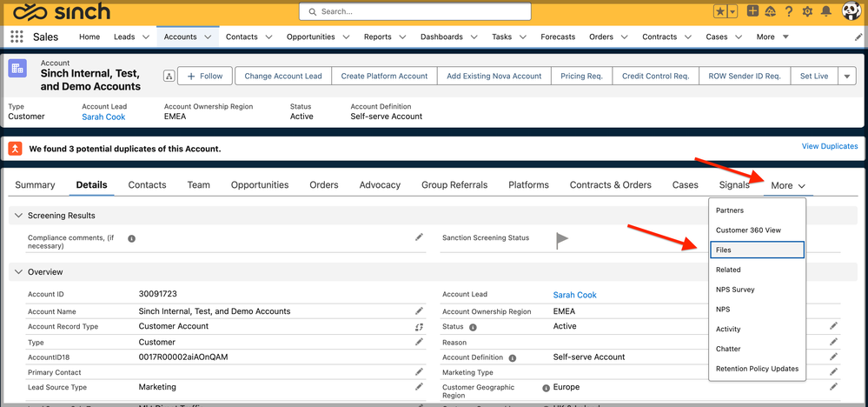Select Partners from the More menu
The height and width of the screenshot is (407, 868).
click(757, 210)
